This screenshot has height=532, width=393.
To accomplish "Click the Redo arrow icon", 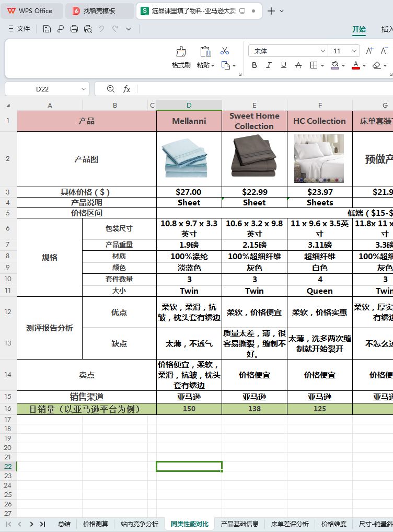I will [114, 29].
